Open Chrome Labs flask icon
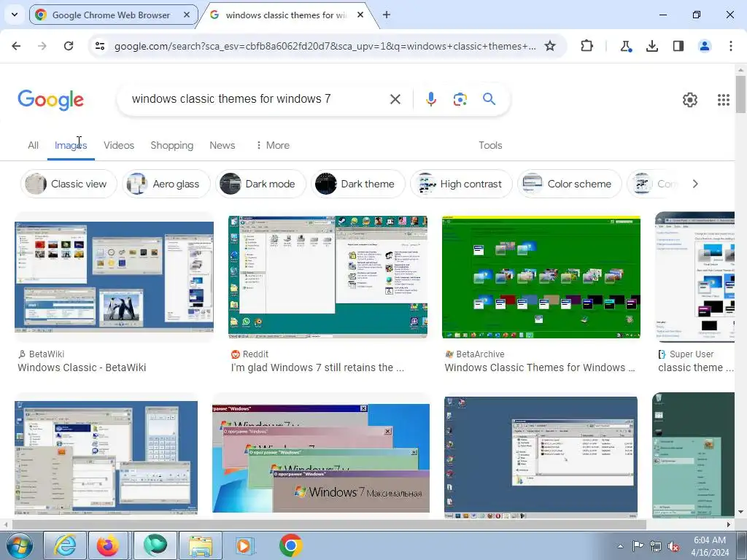 [625, 46]
